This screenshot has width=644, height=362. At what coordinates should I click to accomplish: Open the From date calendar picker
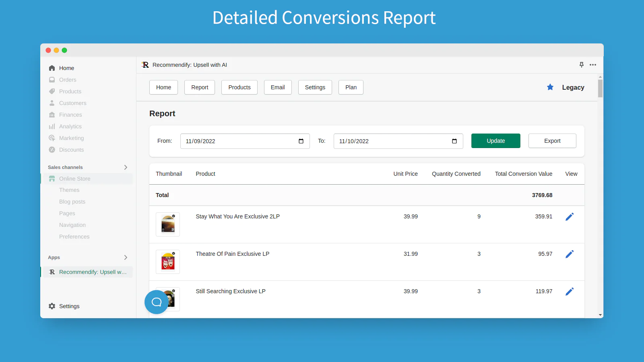pyautogui.click(x=301, y=141)
